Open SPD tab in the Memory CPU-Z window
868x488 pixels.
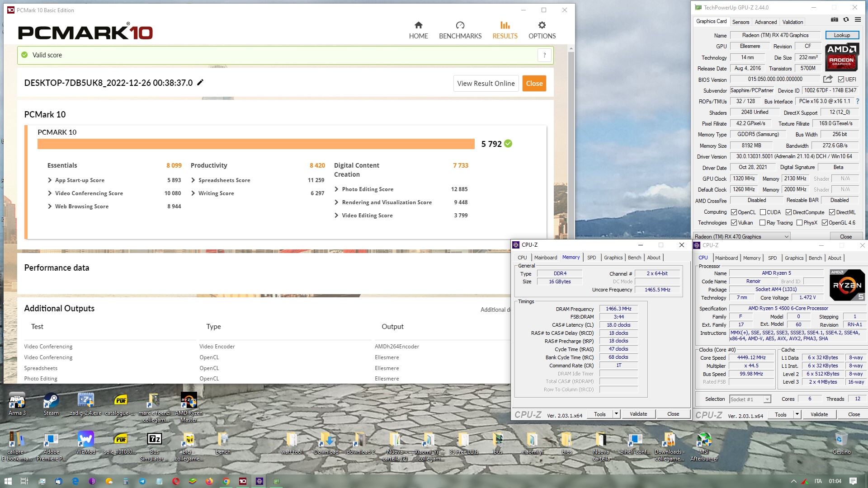point(591,258)
